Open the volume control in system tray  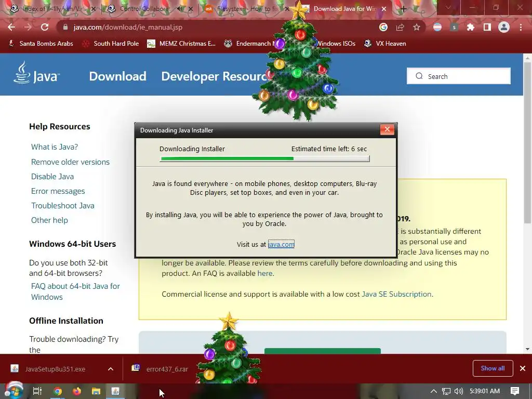458,391
